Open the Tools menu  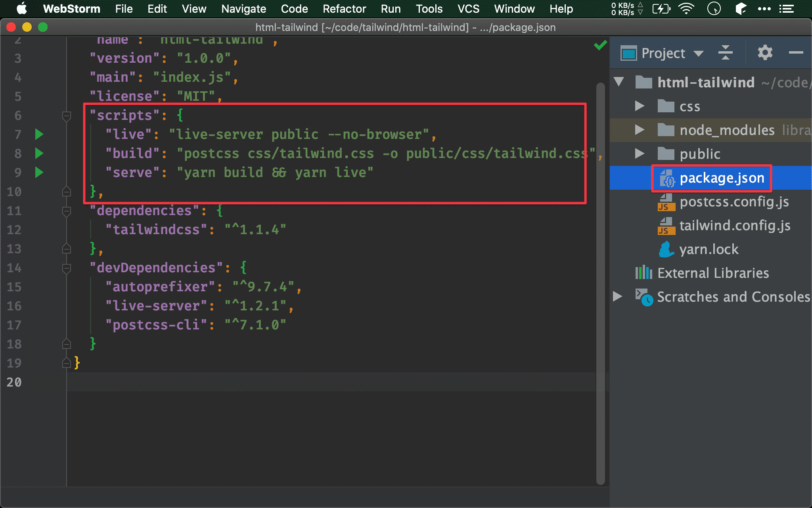coord(429,9)
